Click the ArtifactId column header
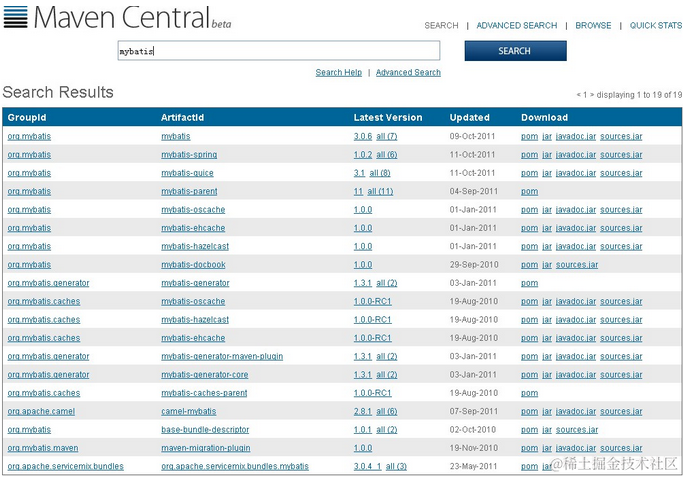683x477 pixels. (182, 118)
